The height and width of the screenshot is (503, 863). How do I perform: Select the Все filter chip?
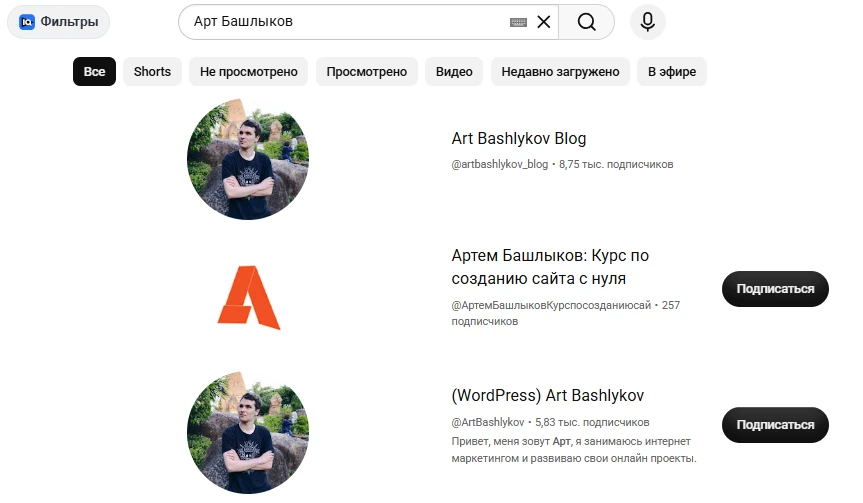point(94,72)
